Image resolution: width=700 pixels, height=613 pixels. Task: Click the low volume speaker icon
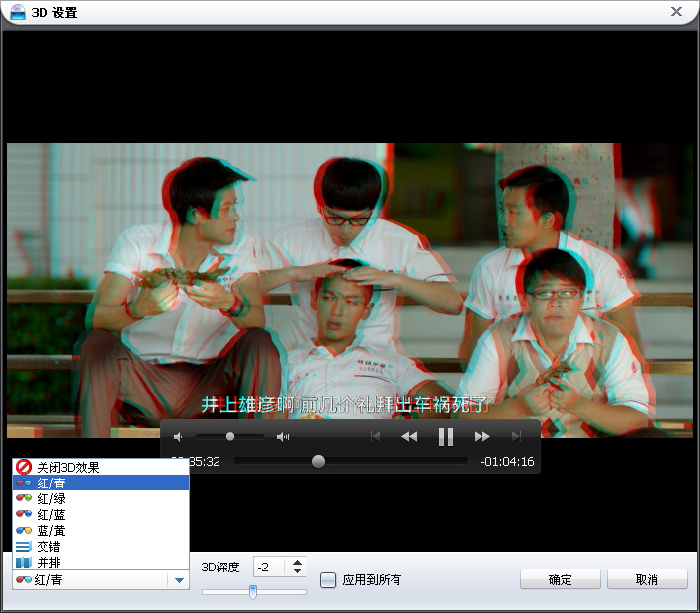pos(178,437)
